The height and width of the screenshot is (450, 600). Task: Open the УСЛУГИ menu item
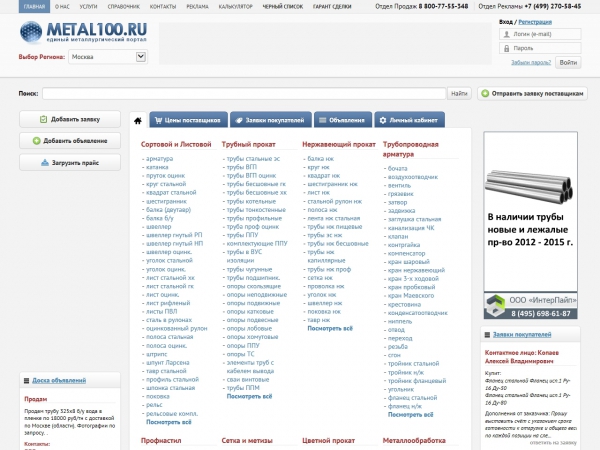(x=88, y=7)
